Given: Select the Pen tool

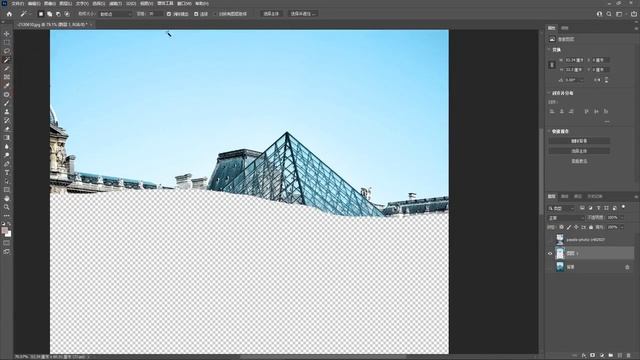Looking at the screenshot, I should [x=7, y=164].
